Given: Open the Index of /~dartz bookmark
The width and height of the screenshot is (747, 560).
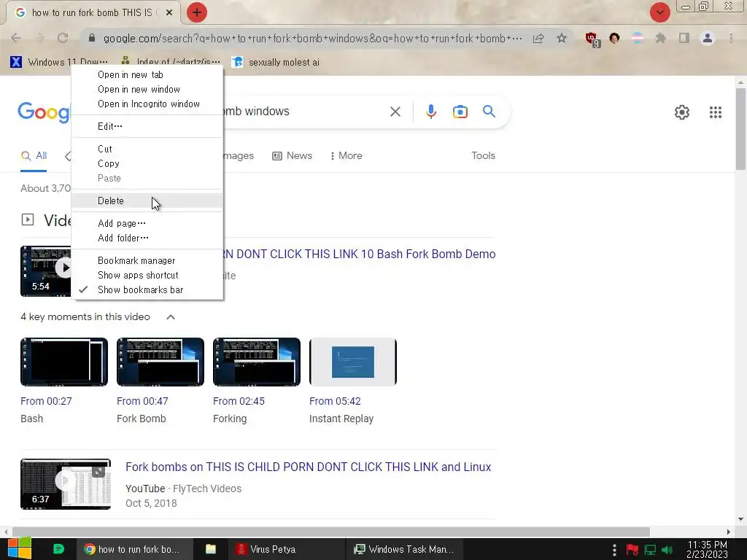Looking at the screenshot, I should 171,63.
